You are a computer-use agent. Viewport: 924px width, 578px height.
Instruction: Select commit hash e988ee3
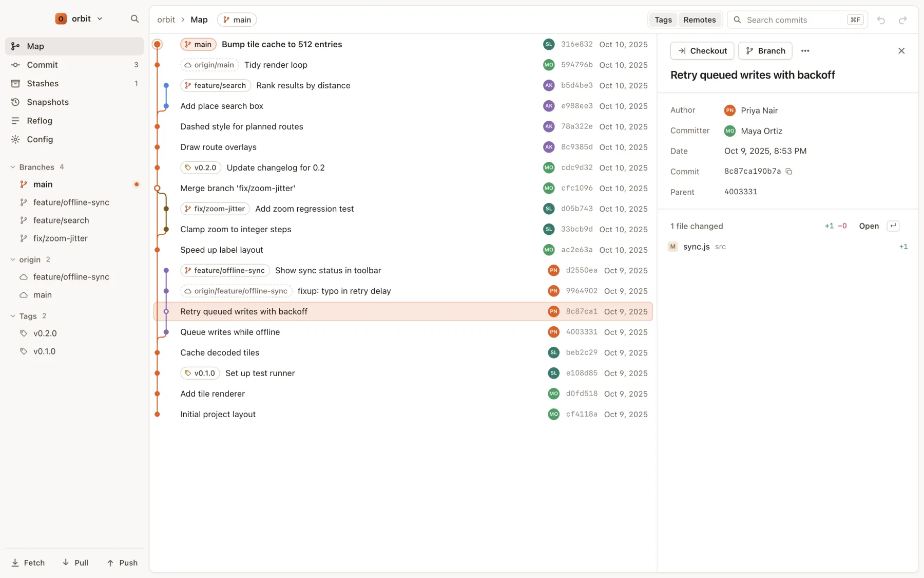[x=576, y=106]
